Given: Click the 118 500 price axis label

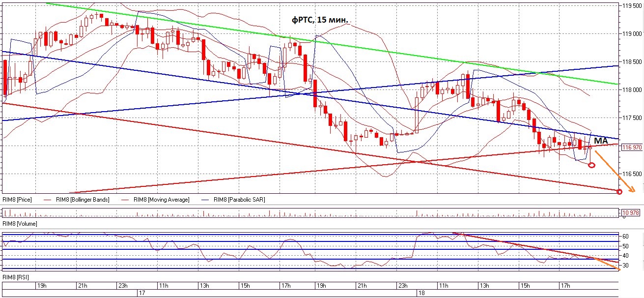Looking at the screenshot, I should click(632, 62).
